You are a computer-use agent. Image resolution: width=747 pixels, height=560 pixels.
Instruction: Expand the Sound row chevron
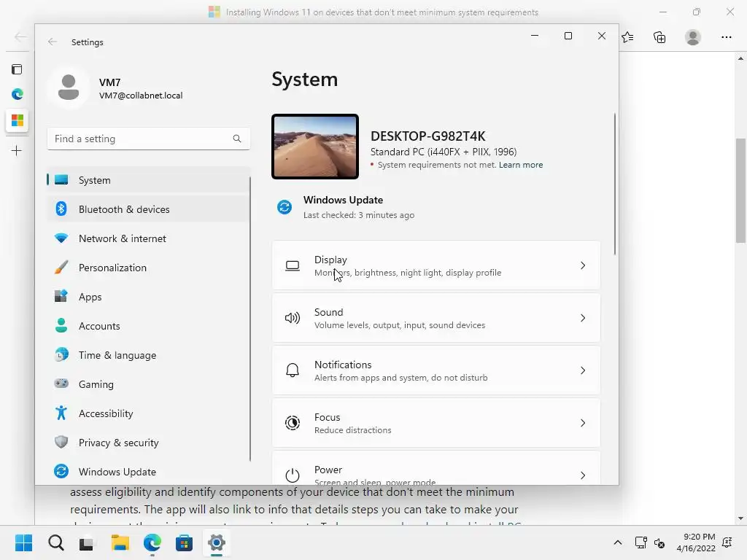[x=583, y=318]
